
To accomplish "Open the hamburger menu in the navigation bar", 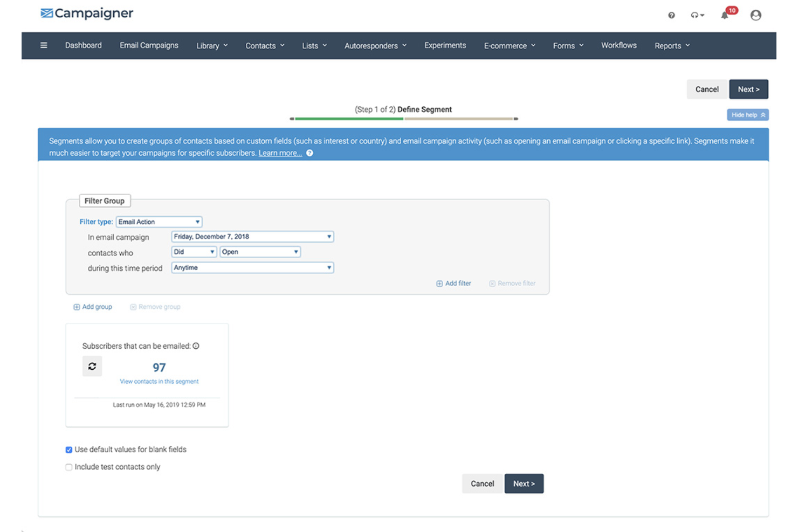I will tap(44, 45).
